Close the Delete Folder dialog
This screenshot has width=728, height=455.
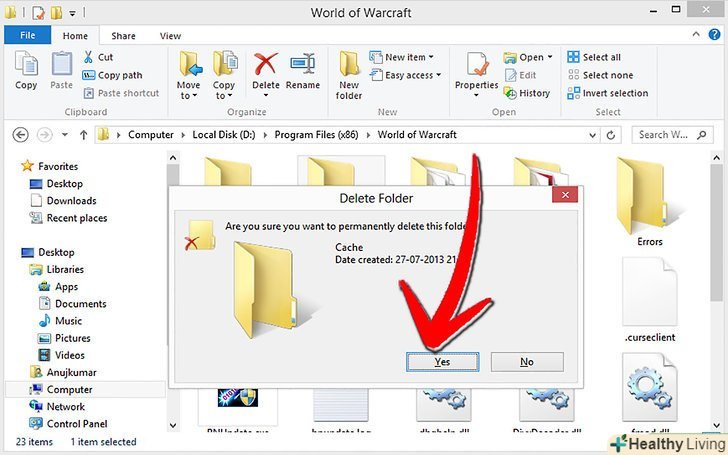tap(565, 195)
